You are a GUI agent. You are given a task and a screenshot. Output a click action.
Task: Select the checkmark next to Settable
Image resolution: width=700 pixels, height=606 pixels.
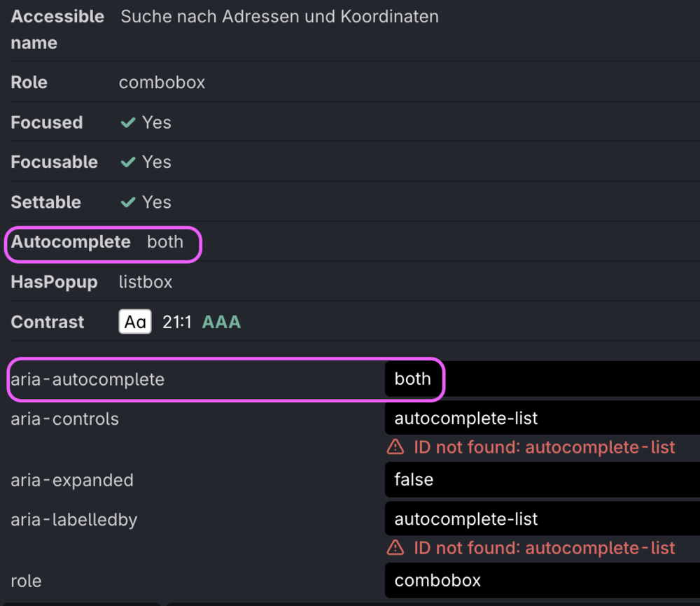click(127, 202)
